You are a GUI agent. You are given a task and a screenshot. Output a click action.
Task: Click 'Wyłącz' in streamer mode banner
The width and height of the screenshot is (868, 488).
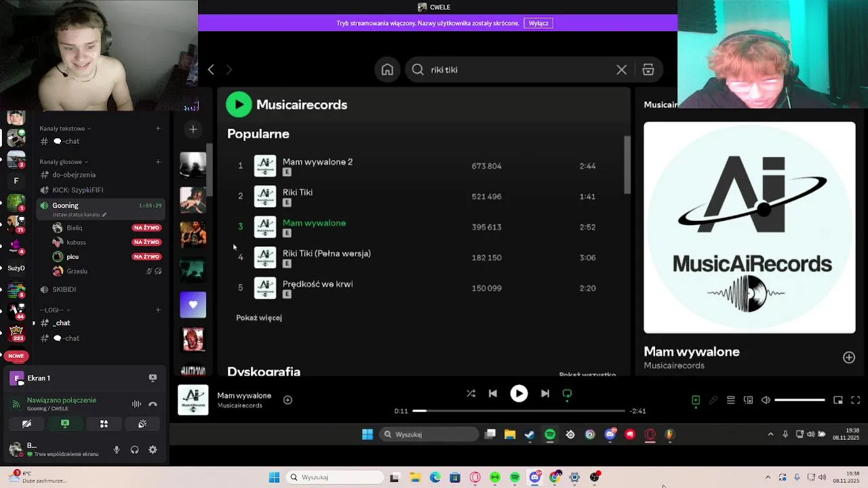pos(538,23)
